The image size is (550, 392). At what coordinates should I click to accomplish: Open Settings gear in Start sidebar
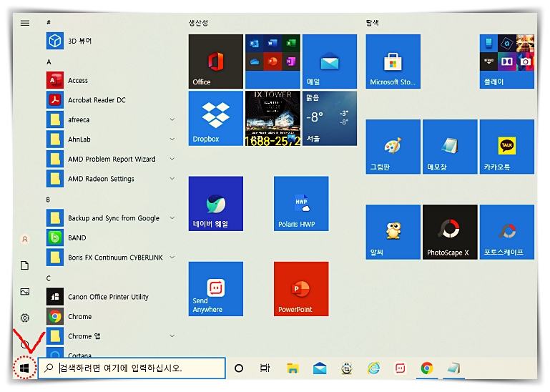pos(25,318)
